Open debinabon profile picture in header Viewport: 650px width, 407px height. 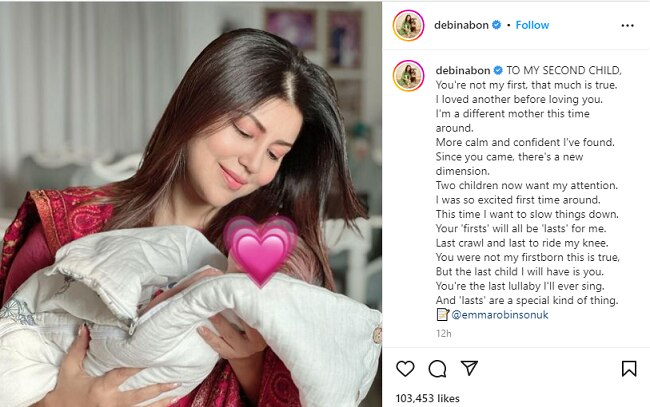408,25
